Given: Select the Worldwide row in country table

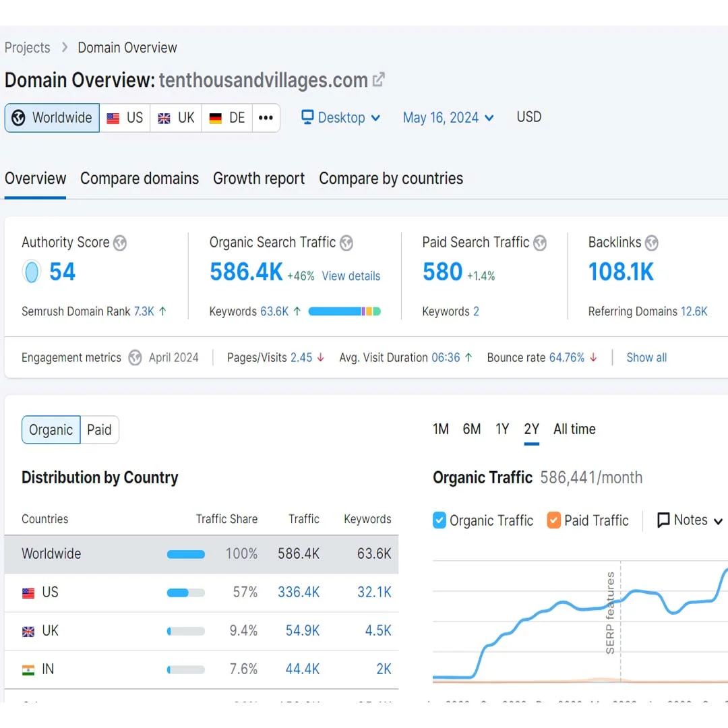Looking at the screenshot, I should [202, 554].
